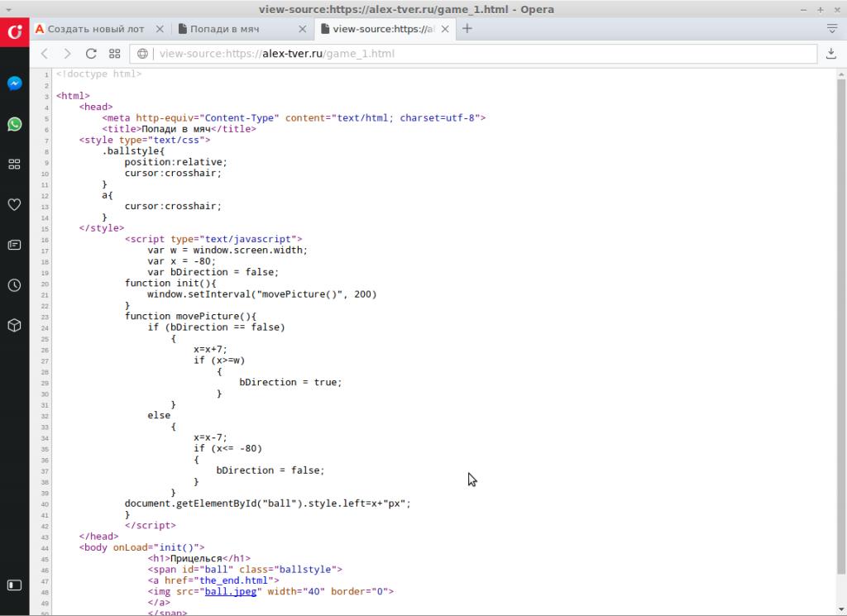Click the '<!doctype html>' line

99,74
